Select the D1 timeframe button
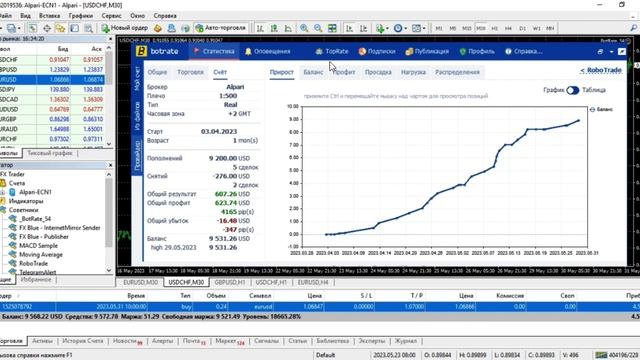Viewport: 640px width, 360px height. 522,28
